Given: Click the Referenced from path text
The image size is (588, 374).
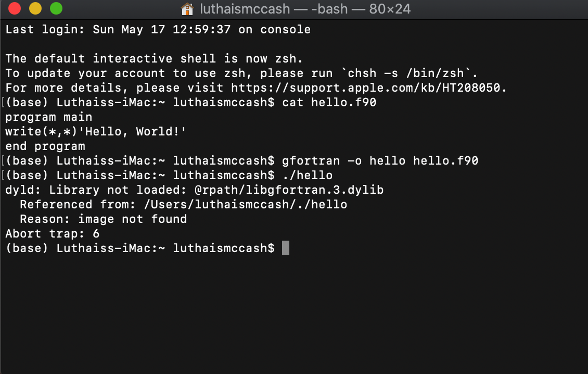Looking at the screenshot, I should [182, 204].
